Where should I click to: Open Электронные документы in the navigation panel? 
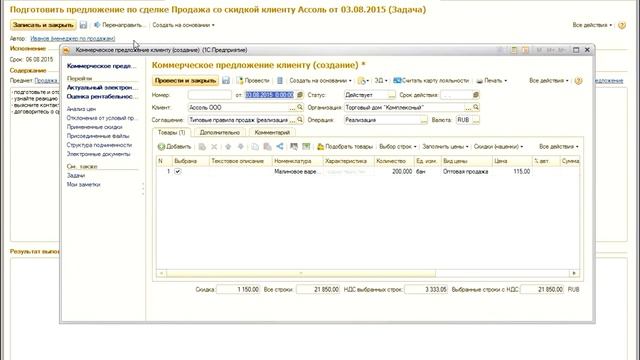pos(98,154)
